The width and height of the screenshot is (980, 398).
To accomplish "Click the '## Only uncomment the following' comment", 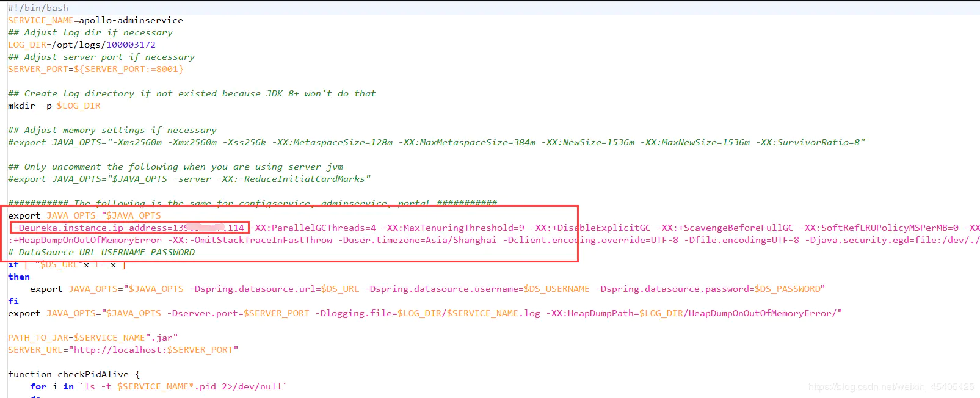I will coord(175,167).
